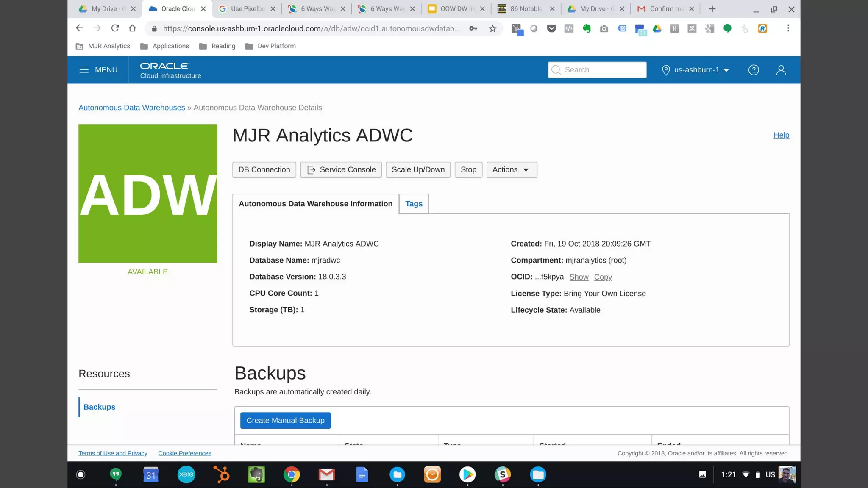Open Google Calendar from the shelf
The height and width of the screenshot is (488, 868).
(x=151, y=474)
